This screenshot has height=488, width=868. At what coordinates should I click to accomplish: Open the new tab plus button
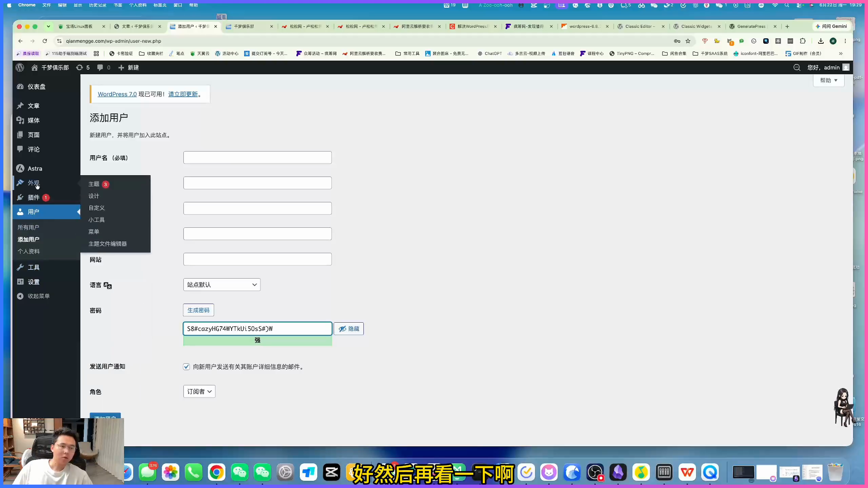coord(787,26)
